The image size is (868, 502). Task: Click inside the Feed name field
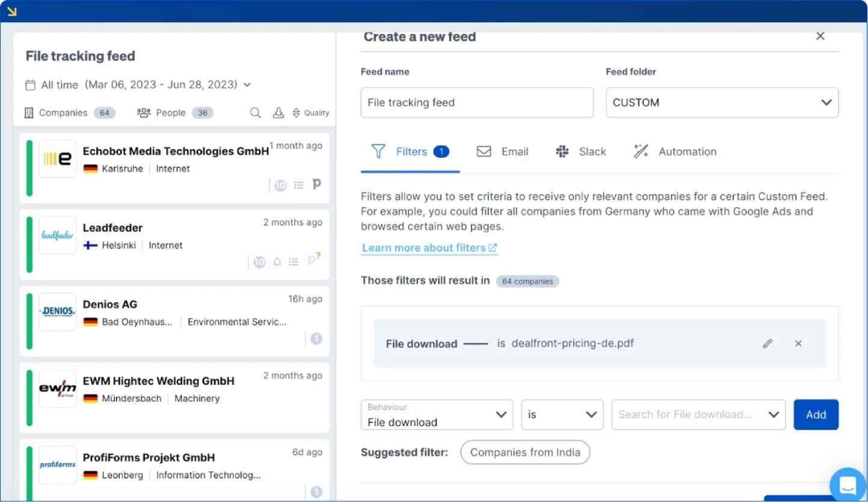476,102
